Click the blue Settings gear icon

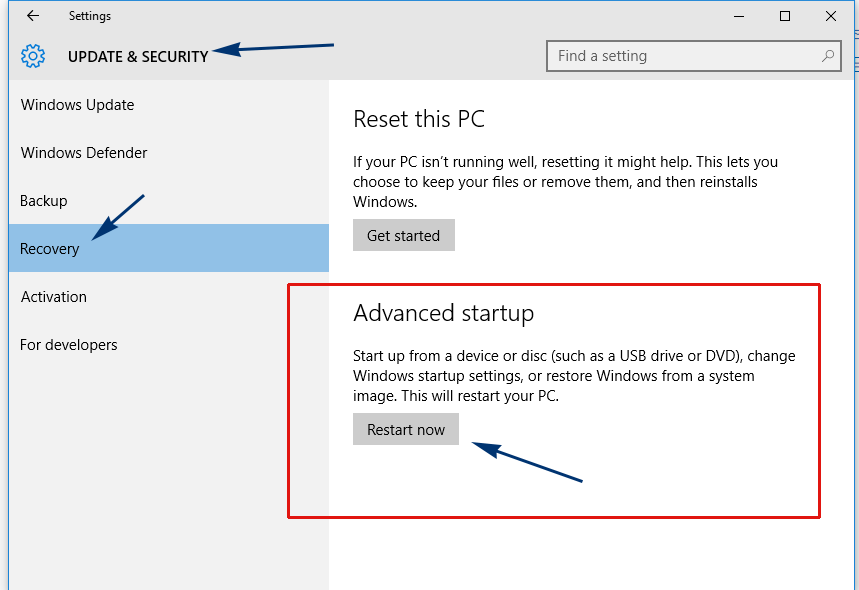pyautogui.click(x=33, y=56)
